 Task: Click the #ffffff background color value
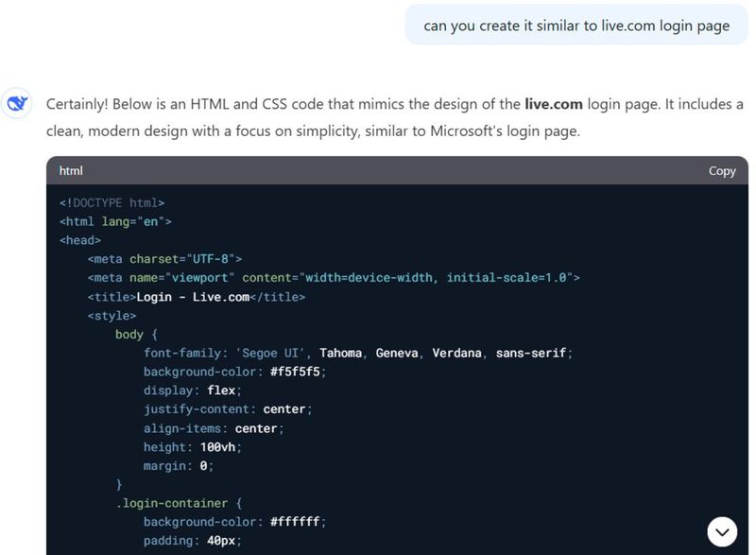click(x=298, y=522)
